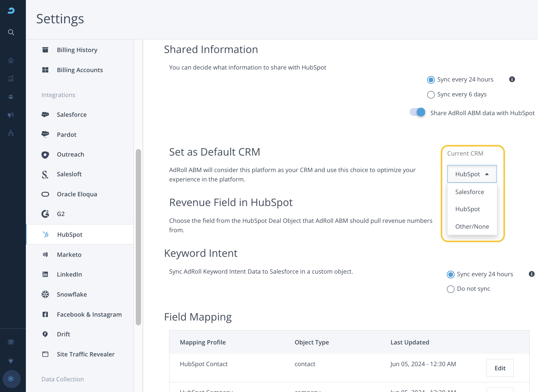Image resolution: width=538 pixels, height=392 pixels.
Task: Click the AdRoll logo icon
Action: [11, 11]
